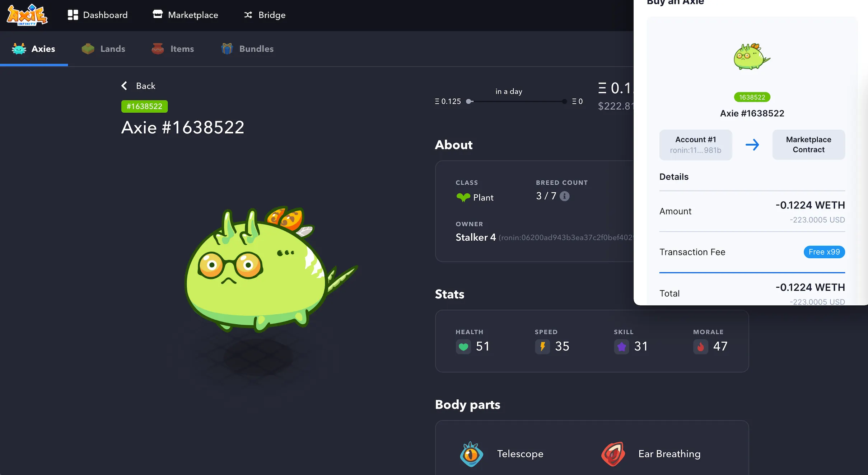Select the Dashboard menu icon

tap(73, 15)
